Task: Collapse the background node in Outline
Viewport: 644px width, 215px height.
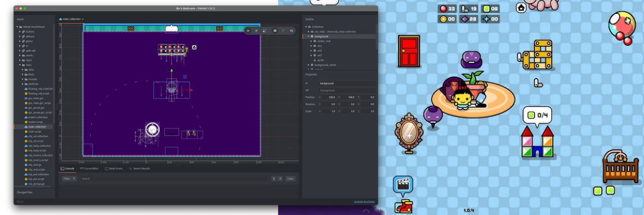Action: pyautogui.click(x=309, y=36)
